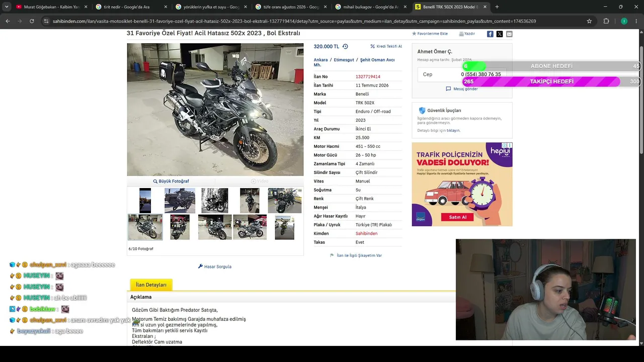Click the '451 - 550 cc' engine value
This screenshot has width=644, height=362.
368,146
